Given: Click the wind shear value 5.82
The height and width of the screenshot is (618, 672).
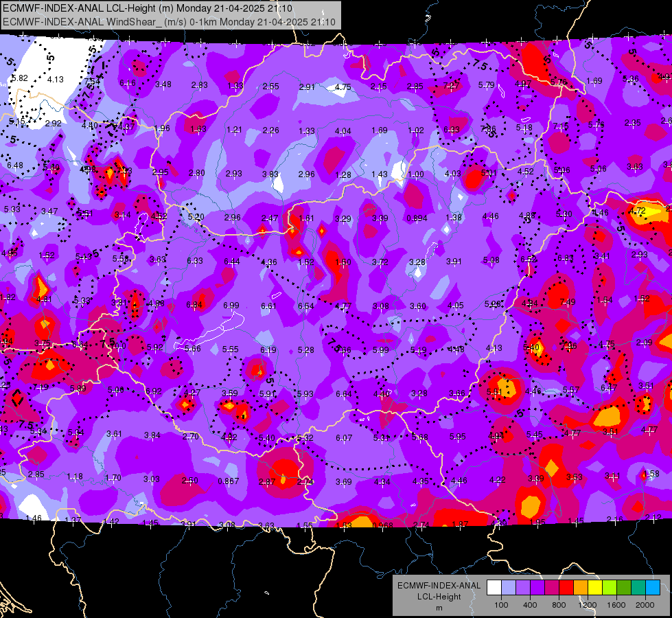Looking at the screenshot, I should coord(19,78).
